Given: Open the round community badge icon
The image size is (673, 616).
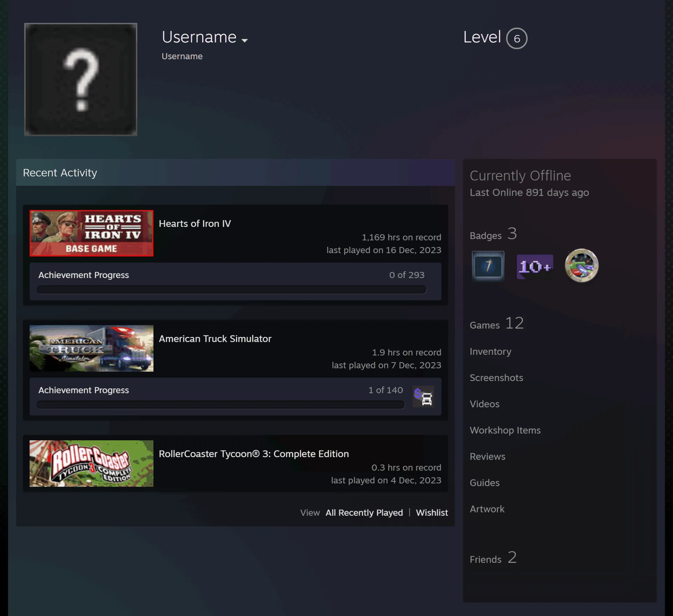Looking at the screenshot, I should [x=582, y=265].
